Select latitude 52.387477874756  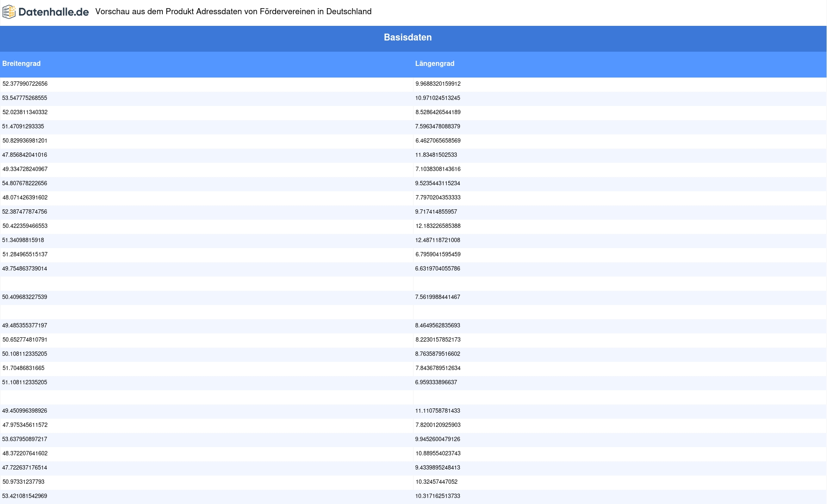(x=25, y=212)
